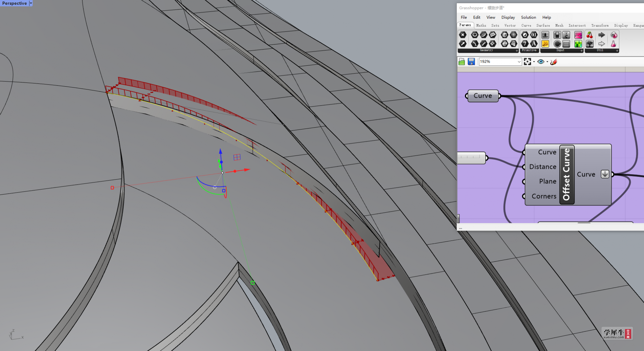Image resolution: width=644 pixels, height=351 pixels.
Task: Click the gumball red X-axis arrow
Action: pyautogui.click(x=247, y=170)
